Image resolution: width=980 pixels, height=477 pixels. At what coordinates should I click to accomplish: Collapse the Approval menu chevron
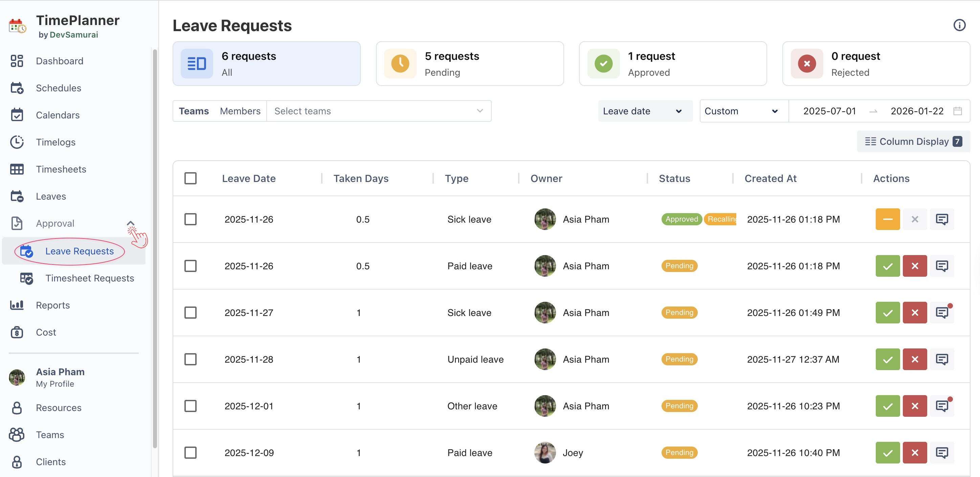[x=131, y=223]
